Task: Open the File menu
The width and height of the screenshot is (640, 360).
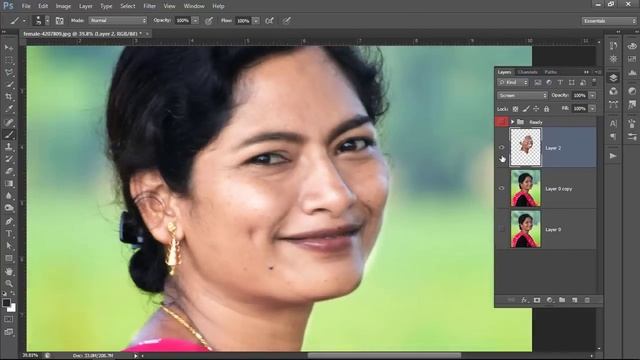Action: (26, 6)
